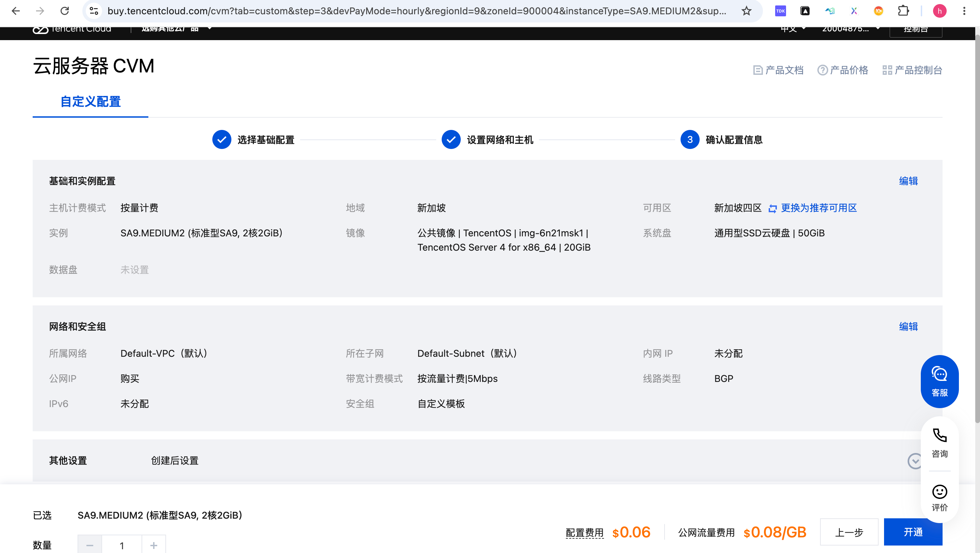Click the Tencent Cloud logo

tap(72, 29)
